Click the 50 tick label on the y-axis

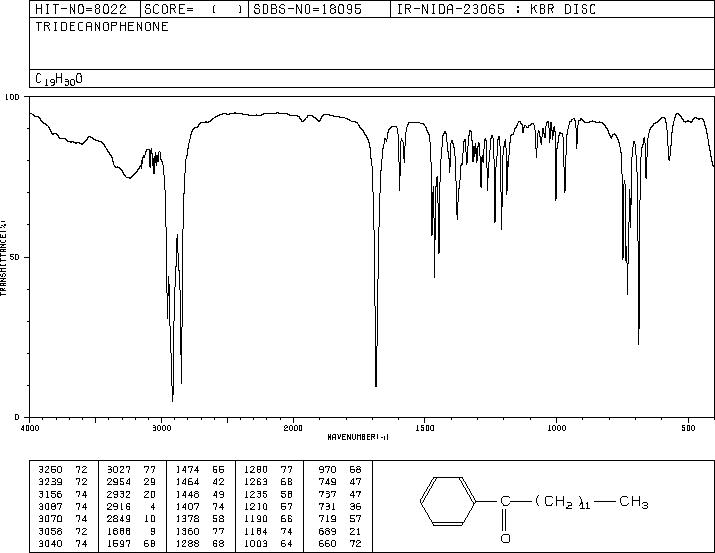tap(15, 257)
